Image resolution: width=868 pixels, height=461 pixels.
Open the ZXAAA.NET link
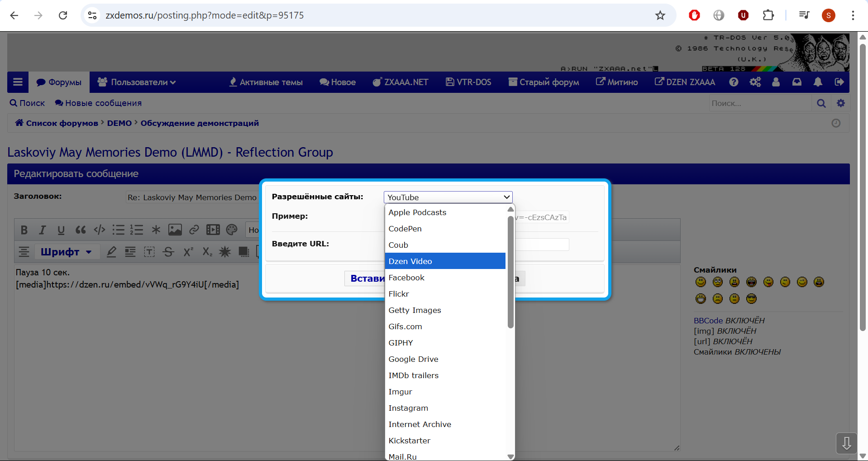(x=400, y=82)
